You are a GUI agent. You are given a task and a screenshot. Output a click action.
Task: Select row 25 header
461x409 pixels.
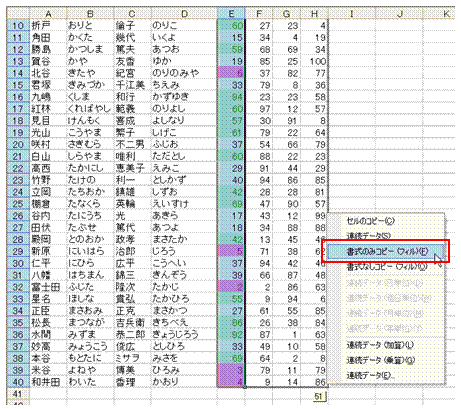pos(18,204)
